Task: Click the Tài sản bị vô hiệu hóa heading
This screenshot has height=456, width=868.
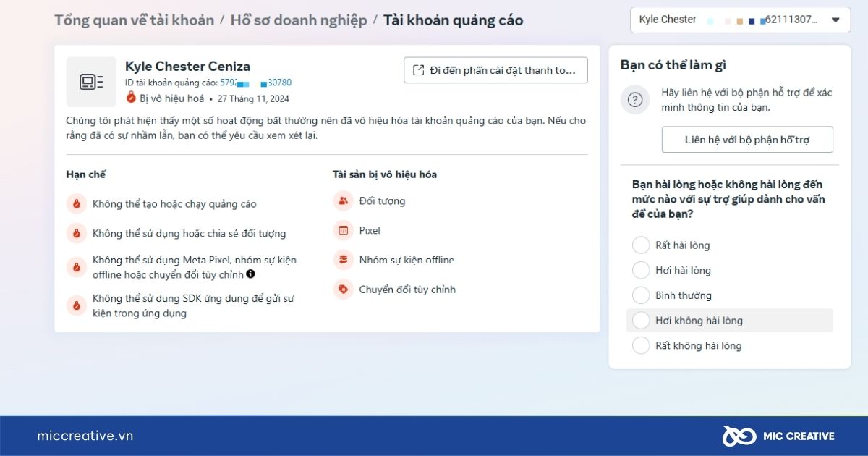Action: tap(385, 174)
